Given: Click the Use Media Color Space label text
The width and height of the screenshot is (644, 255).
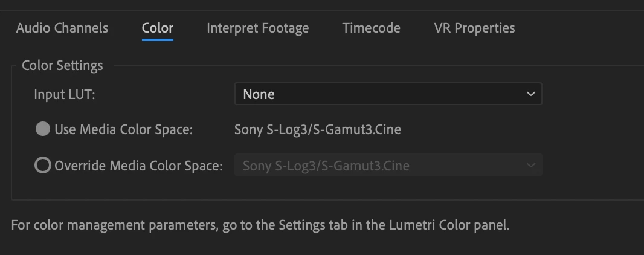Looking at the screenshot, I should coord(123,129).
